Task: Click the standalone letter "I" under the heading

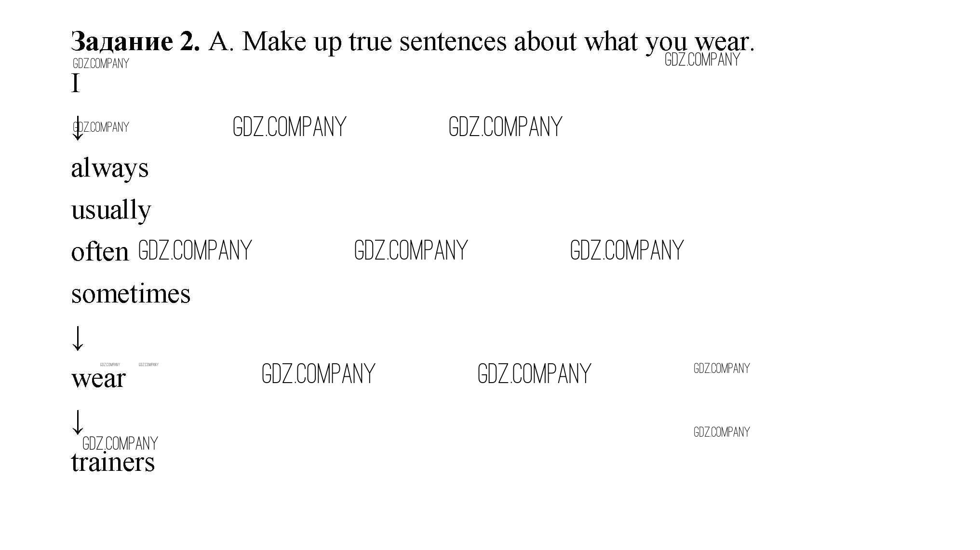Action: point(75,83)
